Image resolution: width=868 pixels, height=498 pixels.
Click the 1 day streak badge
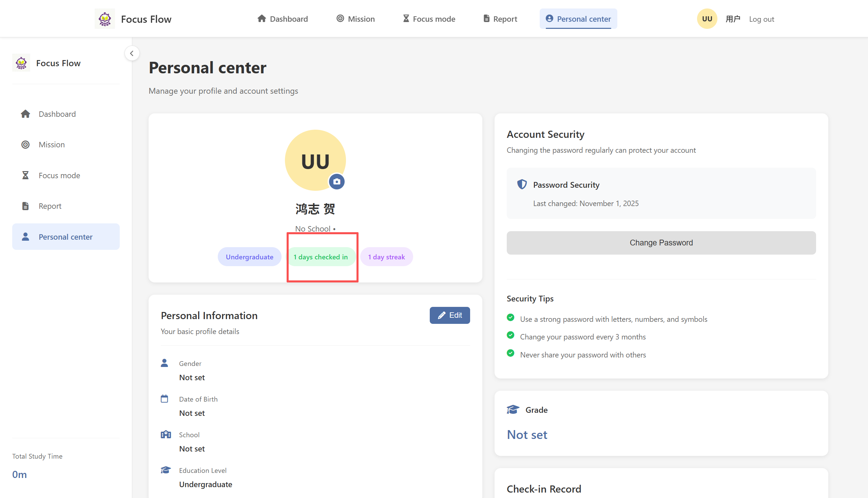(x=386, y=257)
